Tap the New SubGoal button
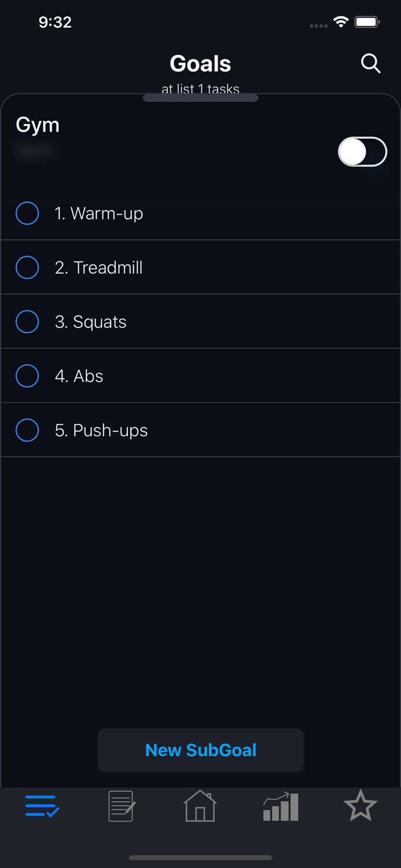The height and width of the screenshot is (868, 401). tap(200, 750)
